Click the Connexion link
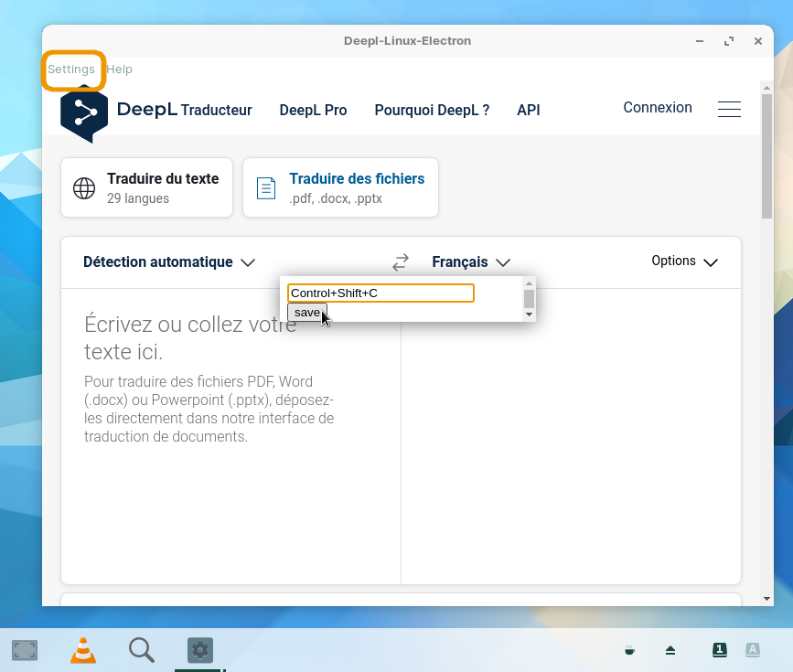The height and width of the screenshot is (672, 793). [x=657, y=108]
